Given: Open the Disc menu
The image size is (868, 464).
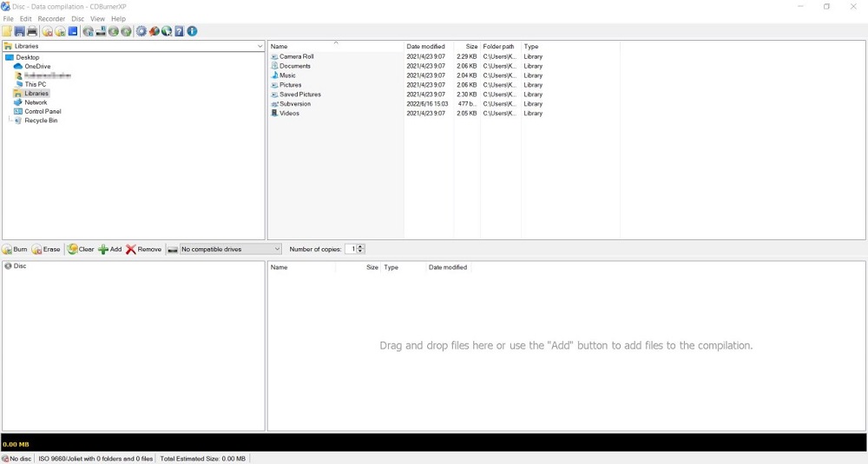Looking at the screenshot, I should point(78,19).
